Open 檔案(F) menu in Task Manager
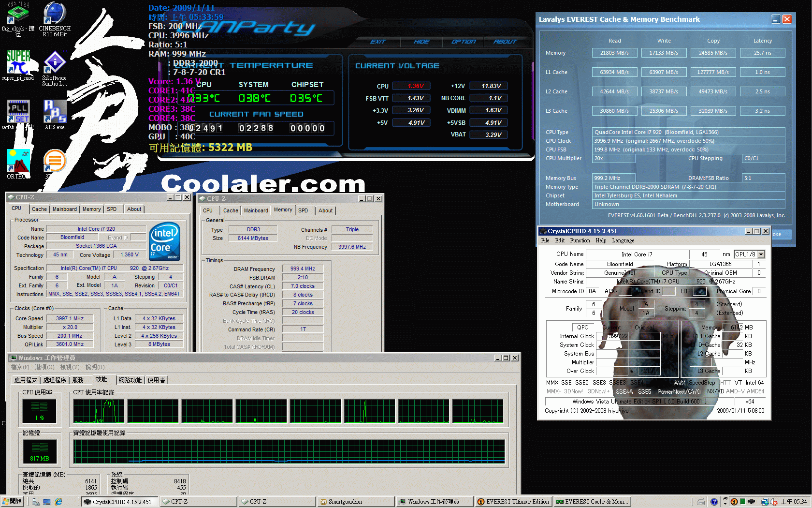Screen dimensions: 812x508 20,367
